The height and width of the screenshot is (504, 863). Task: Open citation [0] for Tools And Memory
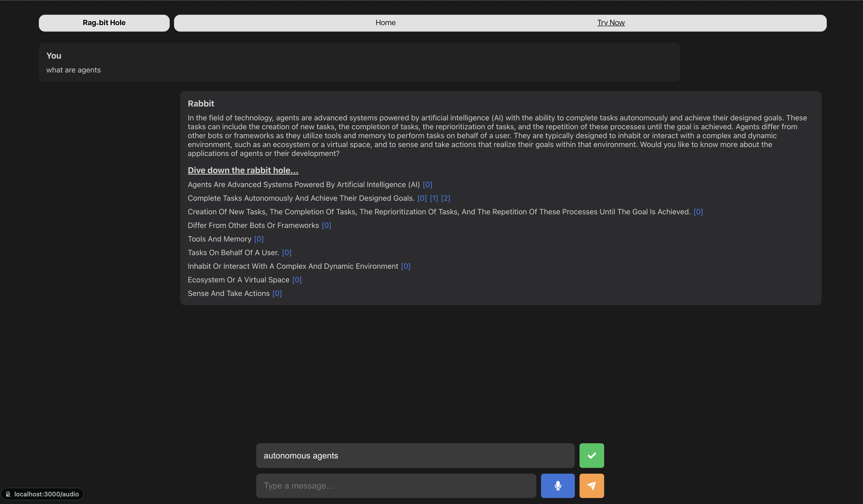[259, 239]
